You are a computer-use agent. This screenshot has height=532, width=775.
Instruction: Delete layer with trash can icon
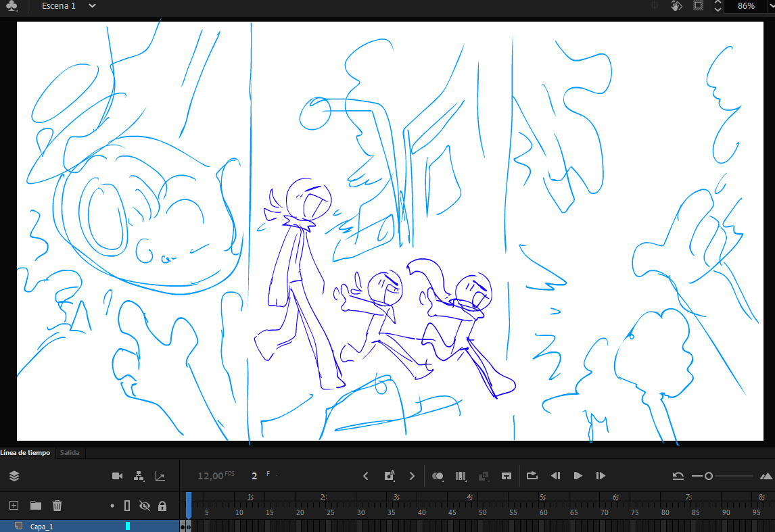point(57,505)
